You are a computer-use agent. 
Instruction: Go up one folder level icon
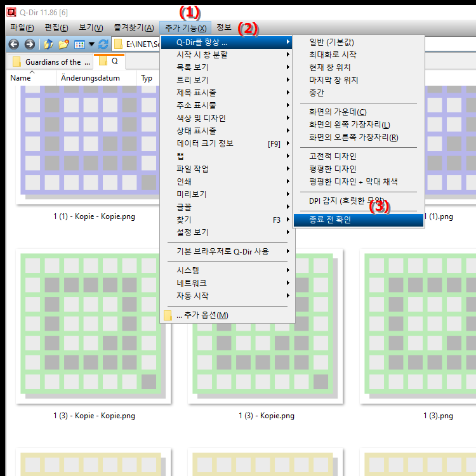[48, 44]
